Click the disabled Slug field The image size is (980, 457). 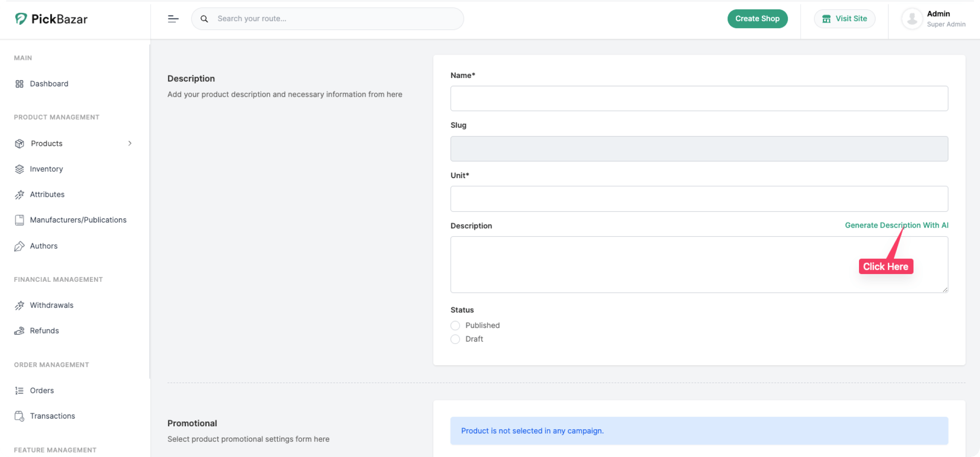click(x=699, y=149)
